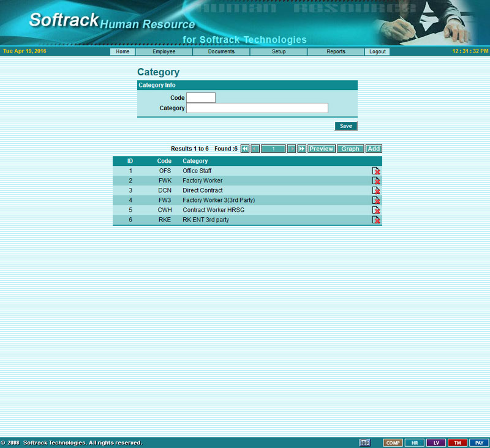
Task: Jump to the first results page
Action: pos(245,149)
